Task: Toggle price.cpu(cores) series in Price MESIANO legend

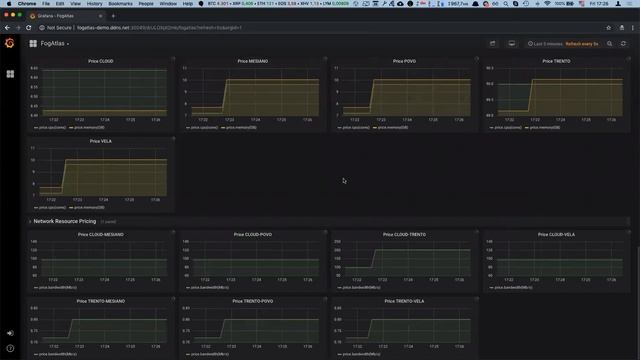Action: click(x=204, y=127)
